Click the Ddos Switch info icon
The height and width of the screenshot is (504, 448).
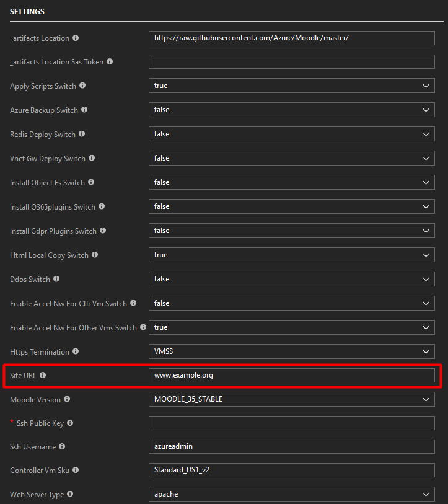point(56,279)
